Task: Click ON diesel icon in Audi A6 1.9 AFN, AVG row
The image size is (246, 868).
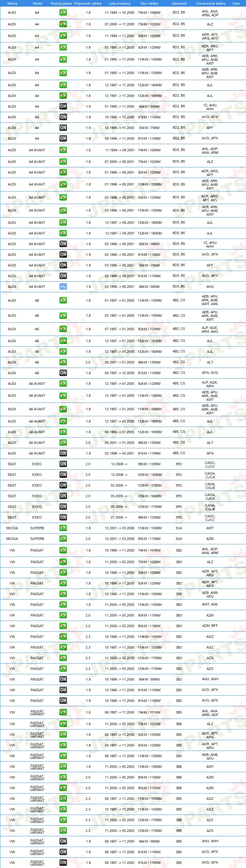Action: (63, 373)
